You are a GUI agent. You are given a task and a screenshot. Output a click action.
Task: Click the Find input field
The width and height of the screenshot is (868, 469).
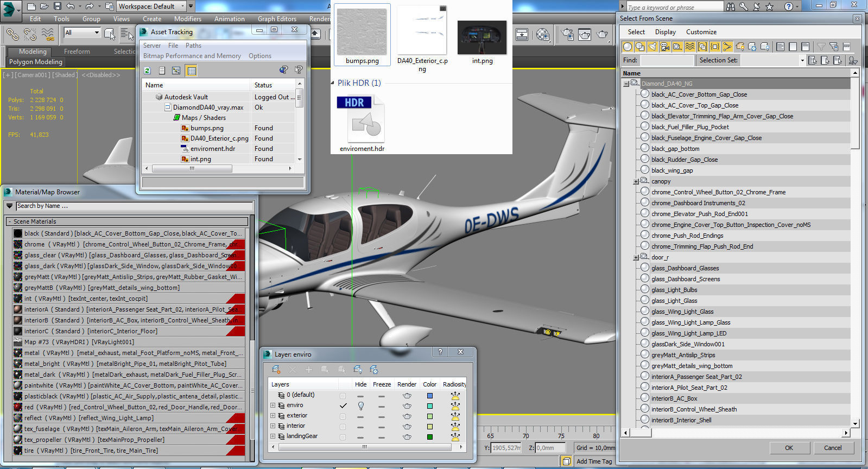(x=667, y=60)
